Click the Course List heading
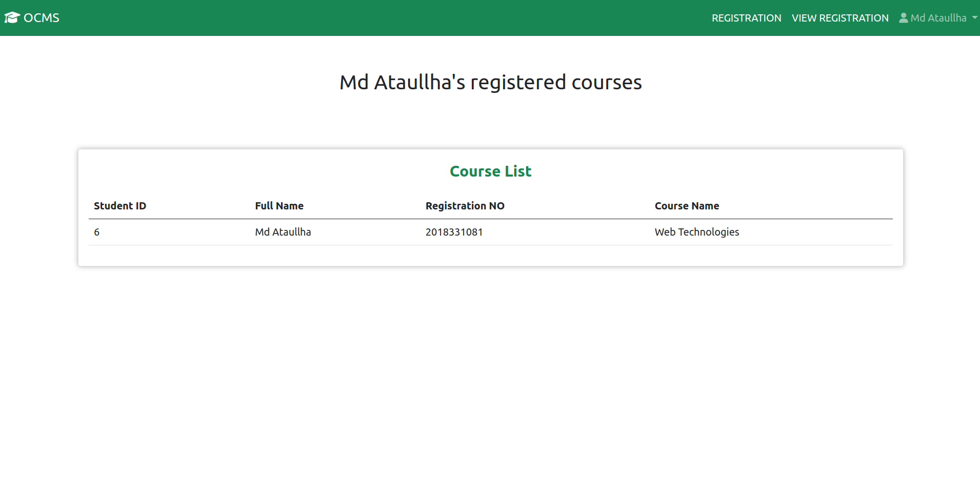Viewport: 980px width, 502px height. pos(490,171)
